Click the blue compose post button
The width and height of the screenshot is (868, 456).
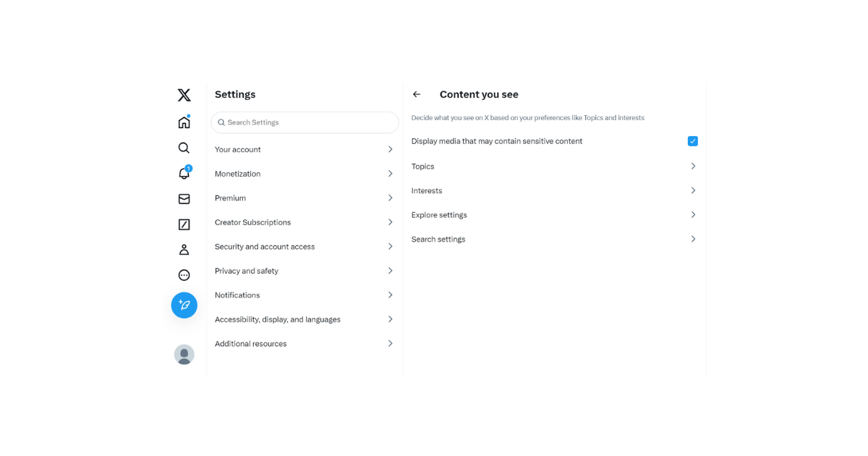(184, 305)
